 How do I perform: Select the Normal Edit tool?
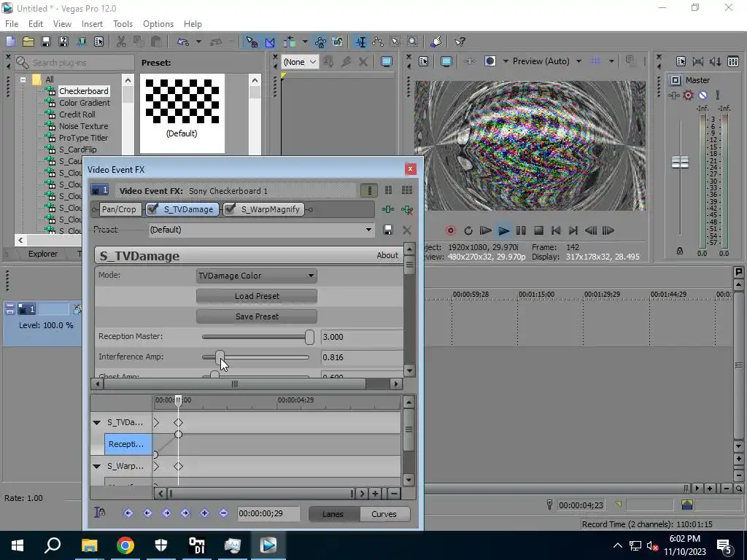[360, 42]
